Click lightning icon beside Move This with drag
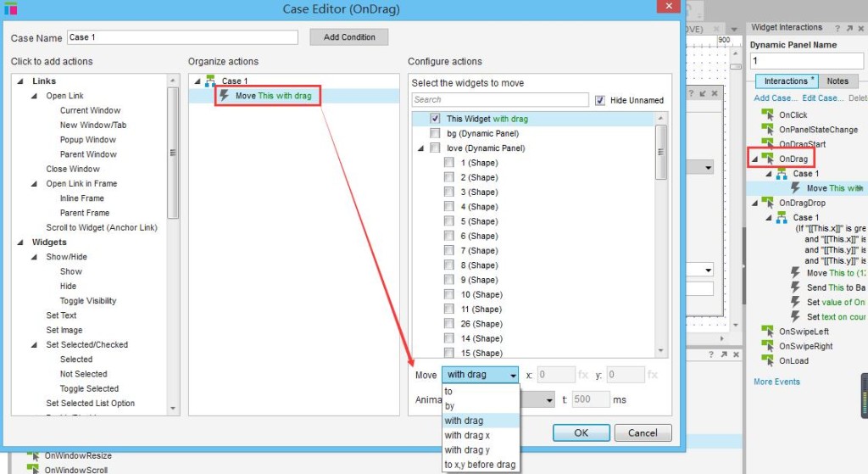868x474 pixels. click(224, 95)
